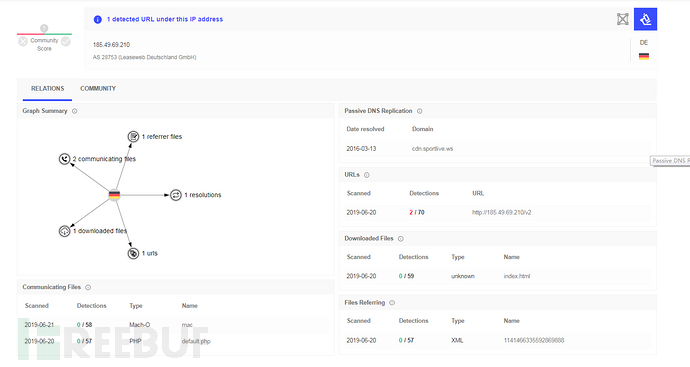The height and width of the screenshot is (367, 690).
Task: Click the German flag center graph node
Action: coord(114,195)
